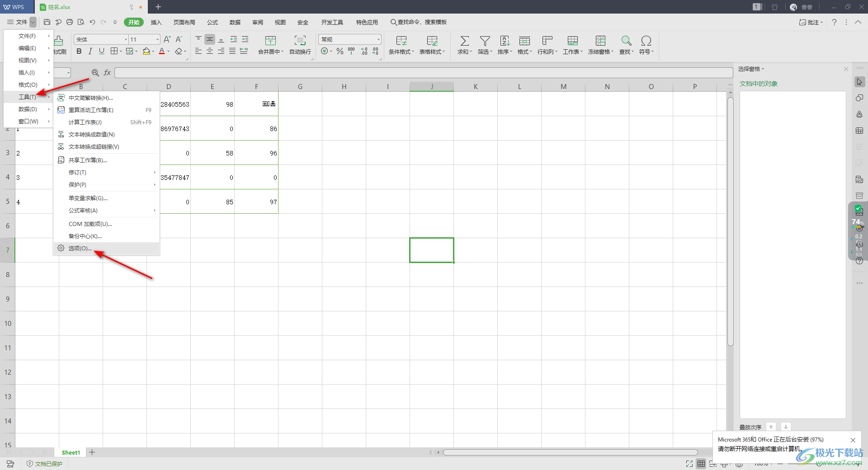Add a new sheet with plus button
868x470 pixels.
(92, 452)
